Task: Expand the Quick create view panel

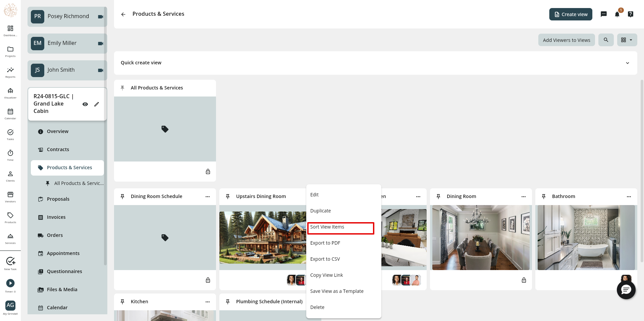Action: pos(628,63)
